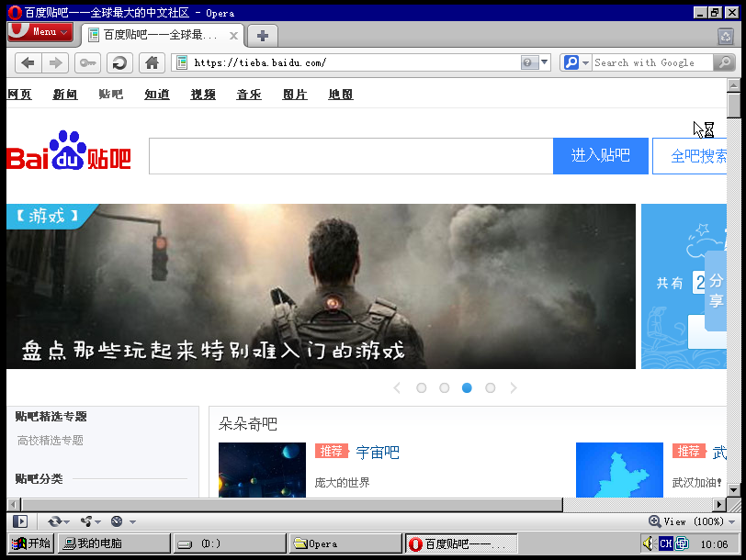Open the 宇宙吧 planet thumbnail

click(262, 470)
